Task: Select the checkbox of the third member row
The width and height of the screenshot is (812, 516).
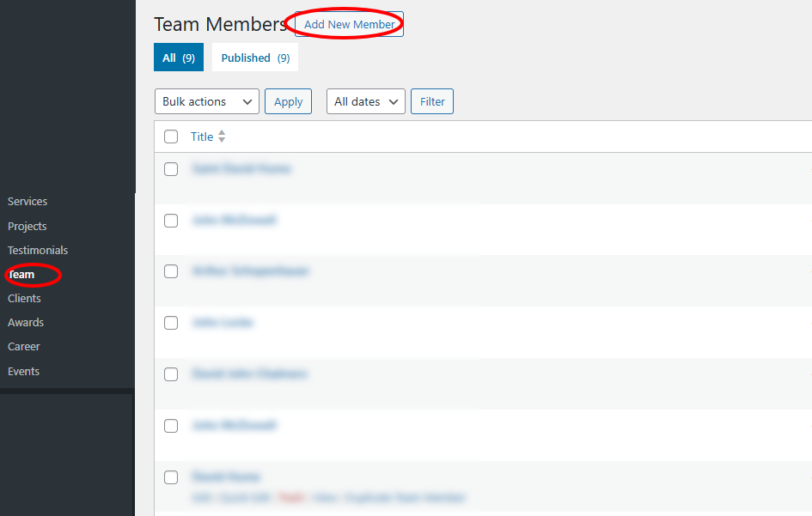Action: [171, 271]
